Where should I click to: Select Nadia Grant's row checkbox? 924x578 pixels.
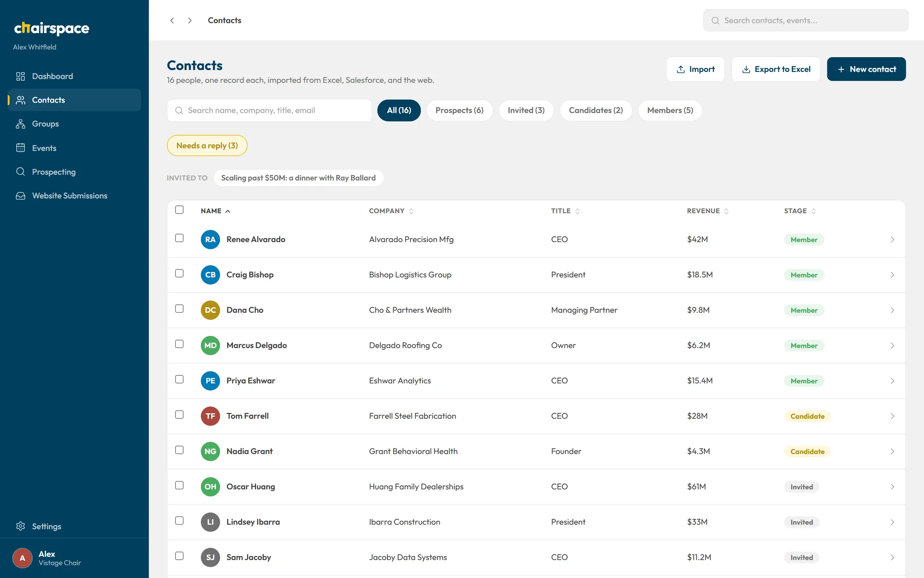[x=179, y=450]
